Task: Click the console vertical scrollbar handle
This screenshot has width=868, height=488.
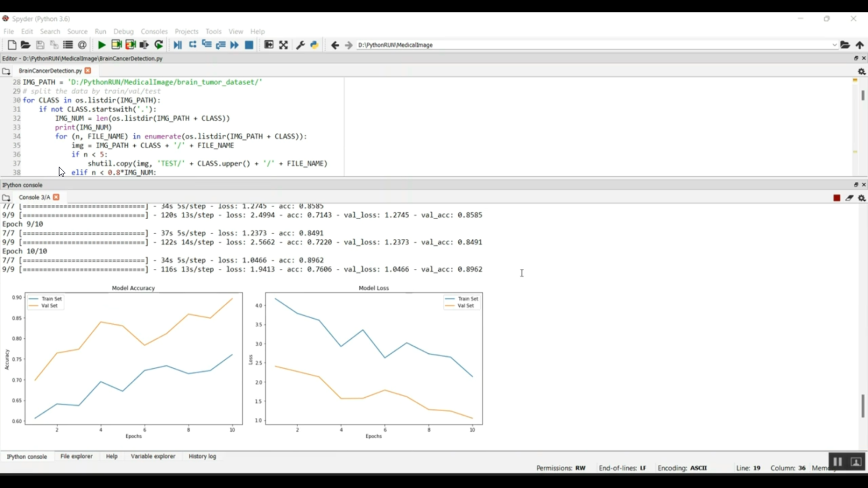Action: (x=863, y=406)
